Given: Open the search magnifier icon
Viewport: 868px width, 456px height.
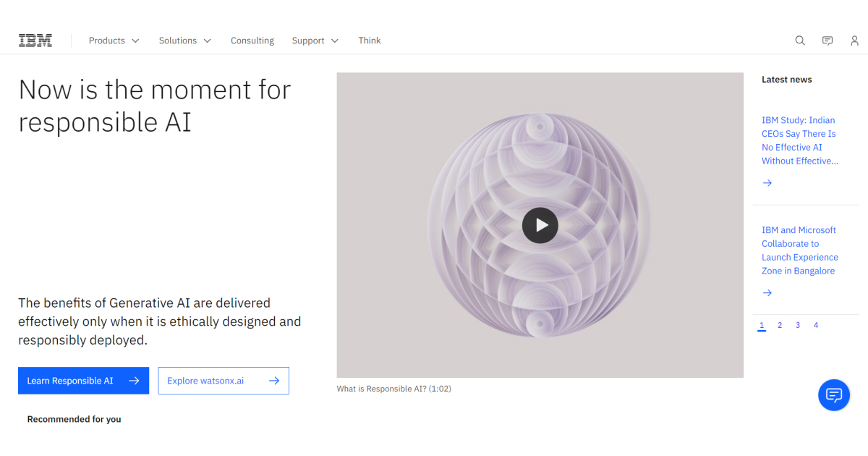Looking at the screenshot, I should click(800, 41).
